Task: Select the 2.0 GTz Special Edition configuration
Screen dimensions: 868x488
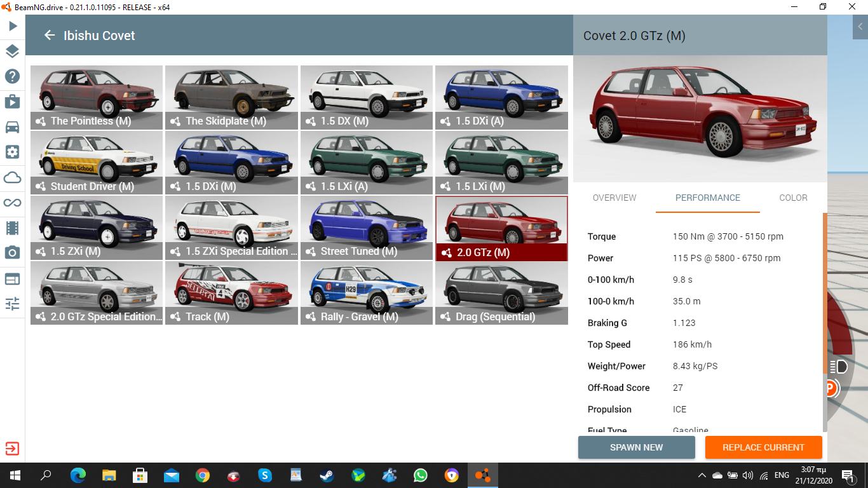Action: pyautogui.click(x=97, y=293)
